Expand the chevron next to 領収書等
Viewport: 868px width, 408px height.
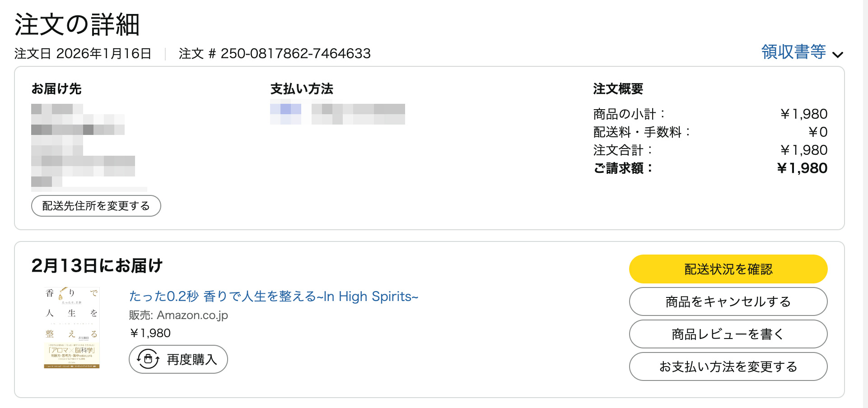pyautogui.click(x=839, y=54)
